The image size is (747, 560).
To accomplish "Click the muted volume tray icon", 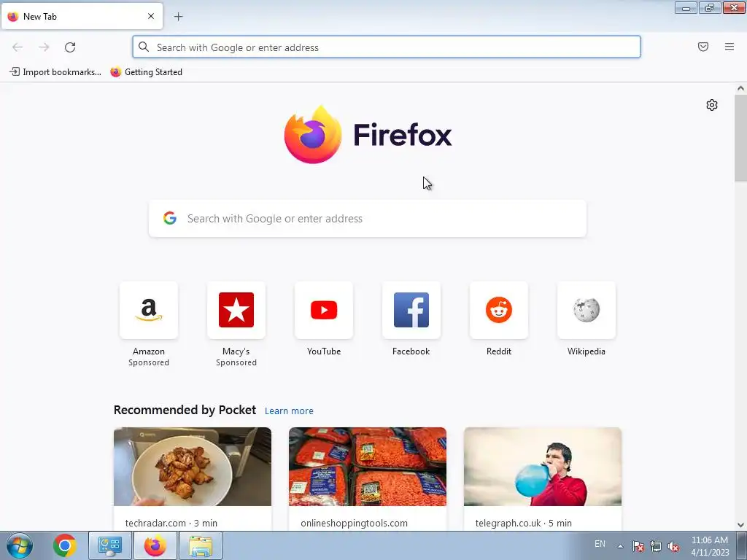I will (673, 546).
